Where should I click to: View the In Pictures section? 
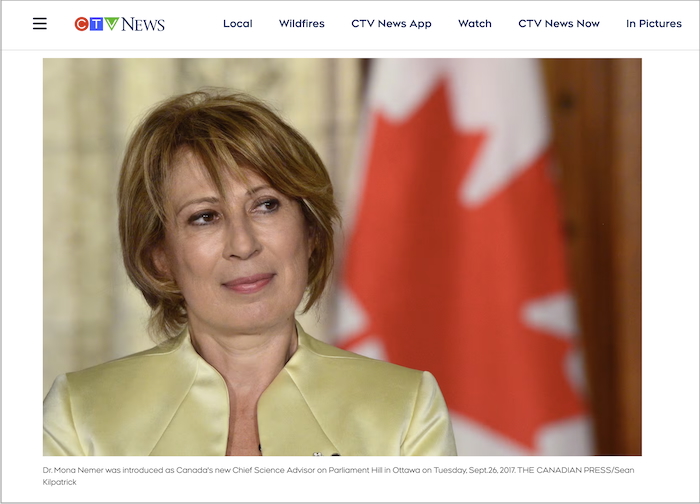[x=654, y=23]
